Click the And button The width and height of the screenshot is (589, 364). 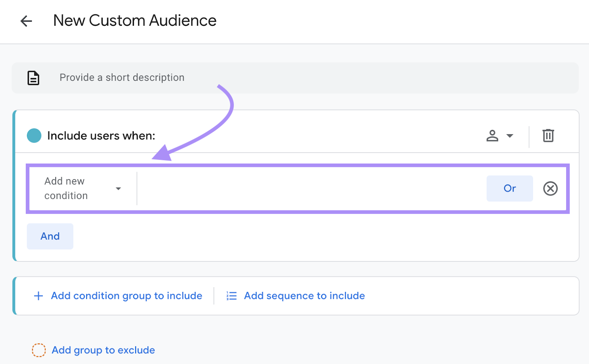(50, 236)
